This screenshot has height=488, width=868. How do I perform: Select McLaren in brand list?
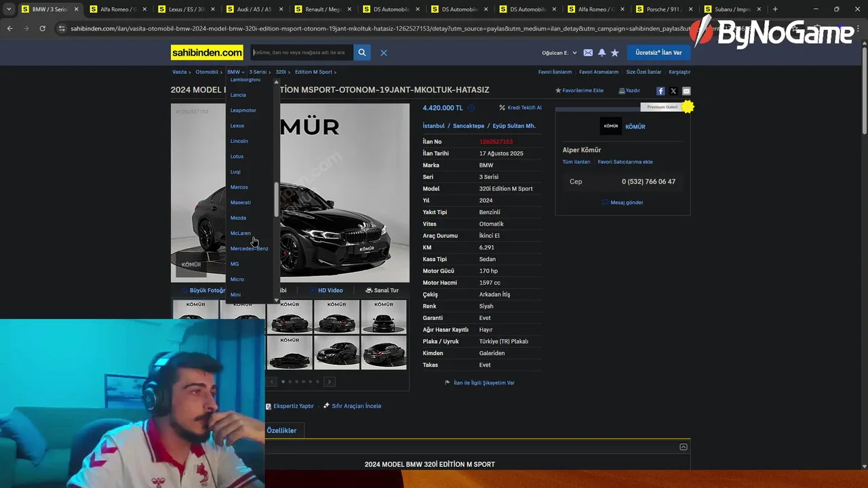click(241, 233)
